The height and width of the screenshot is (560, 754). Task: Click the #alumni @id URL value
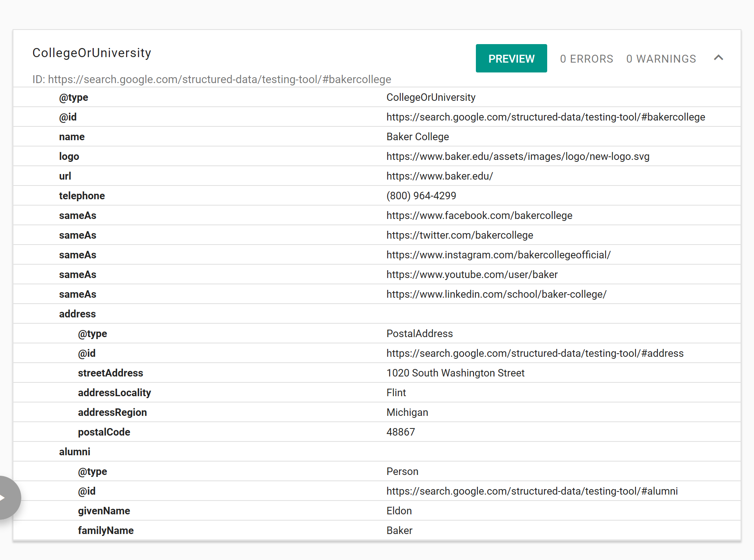click(x=532, y=491)
